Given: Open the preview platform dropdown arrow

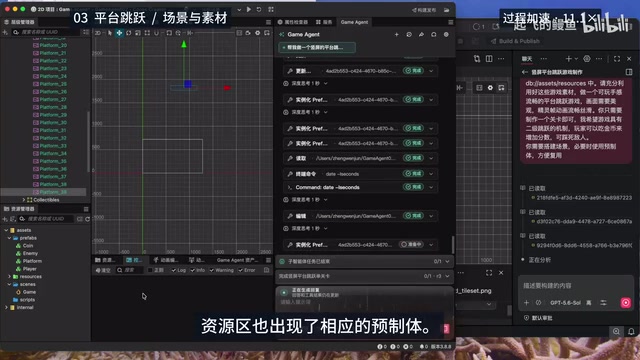Looking at the screenshot, I should tap(239, 9).
